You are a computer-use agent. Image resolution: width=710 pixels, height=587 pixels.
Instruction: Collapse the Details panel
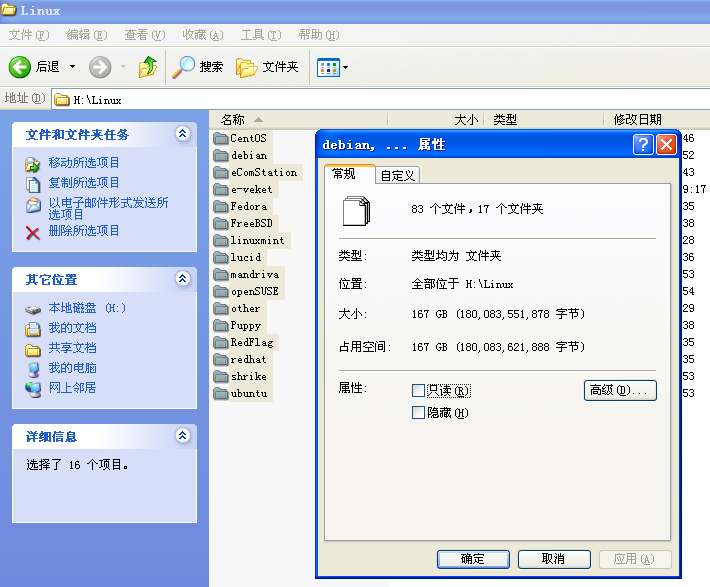(182, 436)
